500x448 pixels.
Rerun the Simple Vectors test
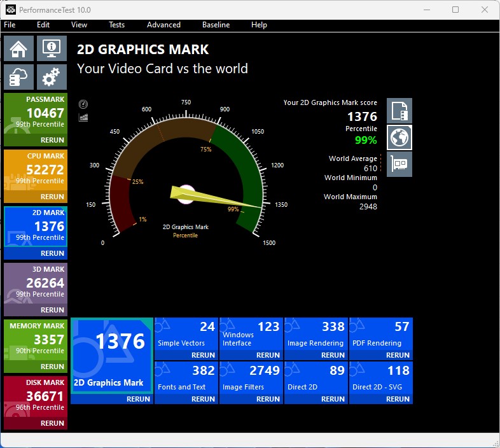click(x=203, y=355)
